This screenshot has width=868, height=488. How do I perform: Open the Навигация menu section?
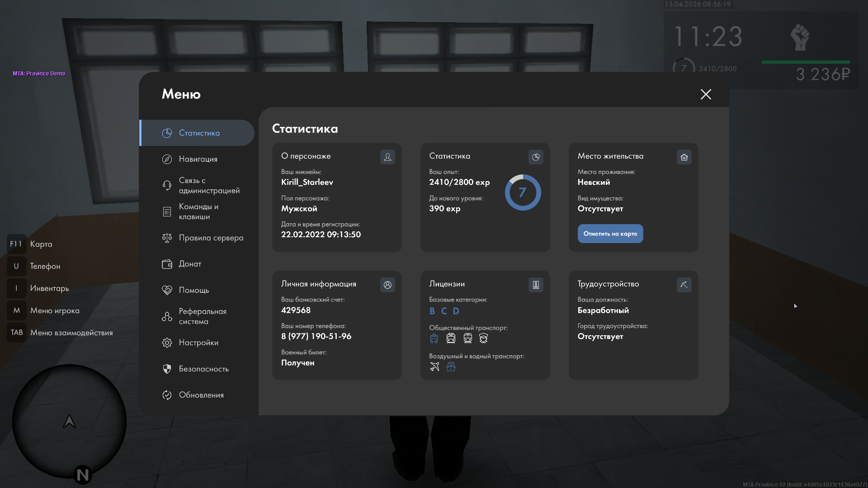coord(198,159)
